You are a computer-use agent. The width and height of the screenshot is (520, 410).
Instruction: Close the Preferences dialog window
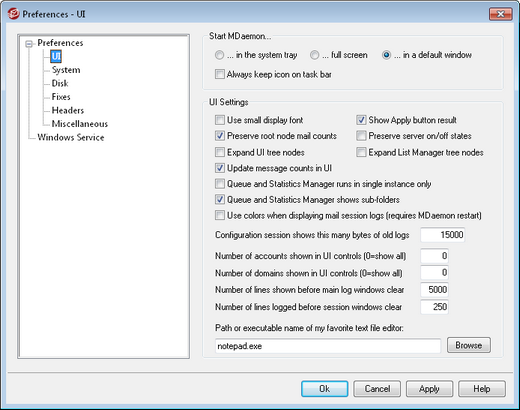tap(501, 14)
